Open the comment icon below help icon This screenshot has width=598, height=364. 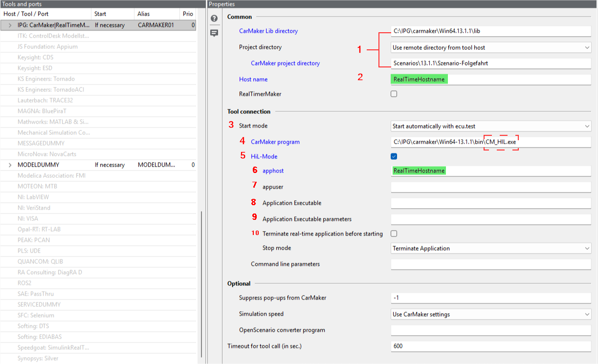click(214, 33)
